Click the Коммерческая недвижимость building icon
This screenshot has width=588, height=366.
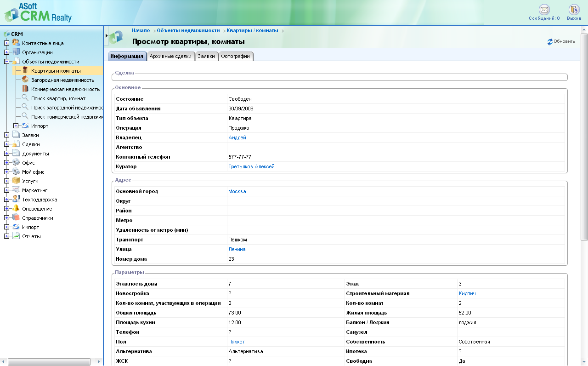[25, 89]
